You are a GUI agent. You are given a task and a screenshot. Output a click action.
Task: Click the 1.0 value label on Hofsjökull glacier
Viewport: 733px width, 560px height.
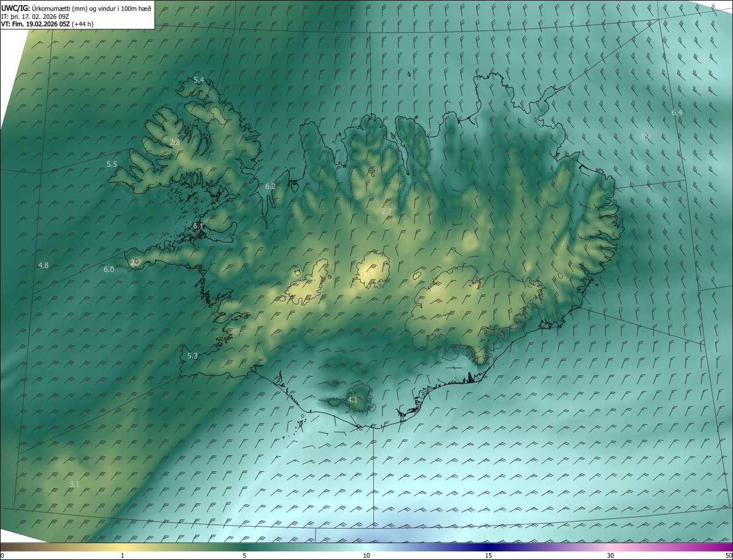point(366,275)
